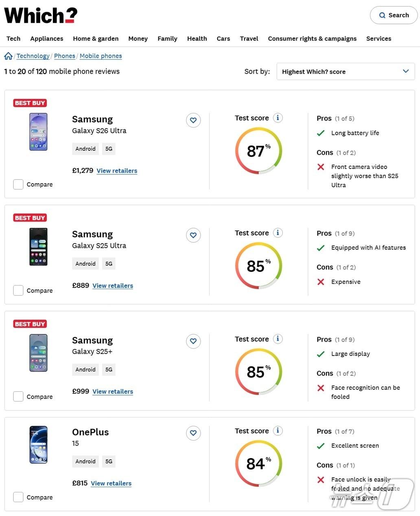Click the heart icon on Galaxy S25 Ultra

193,235
